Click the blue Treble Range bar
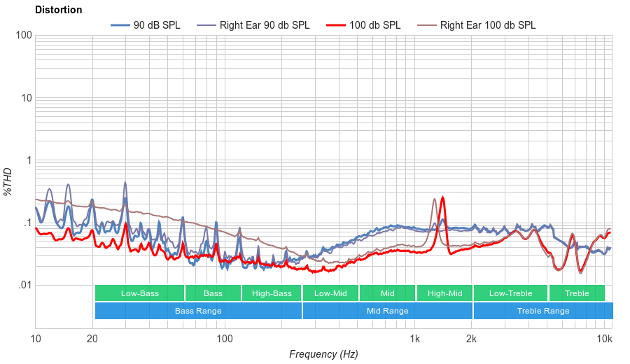The image size is (630, 364). pyautogui.click(x=542, y=311)
